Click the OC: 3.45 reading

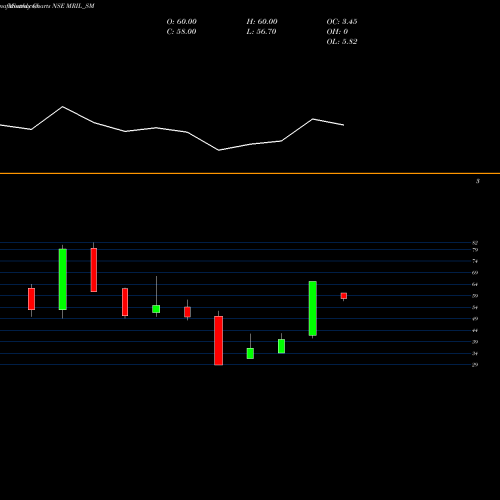(342, 22)
